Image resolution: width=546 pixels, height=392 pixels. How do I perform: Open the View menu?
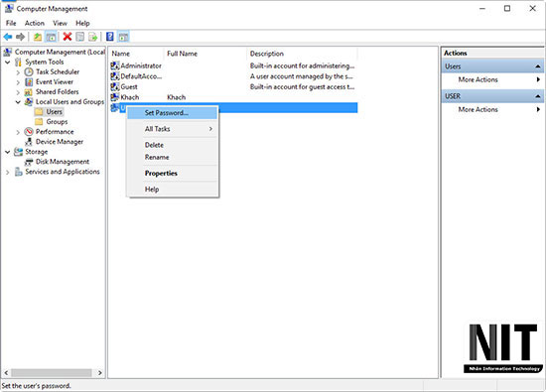click(x=60, y=24)
